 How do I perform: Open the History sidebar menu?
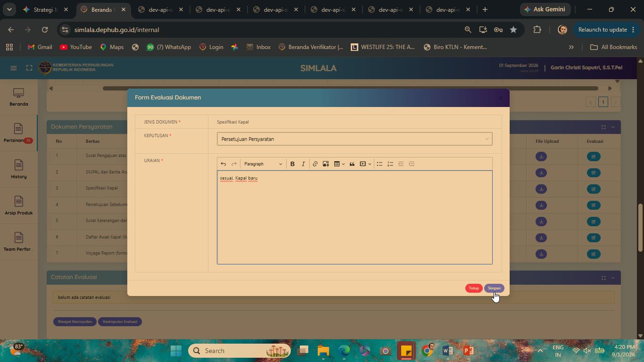(x=18, y=170)
